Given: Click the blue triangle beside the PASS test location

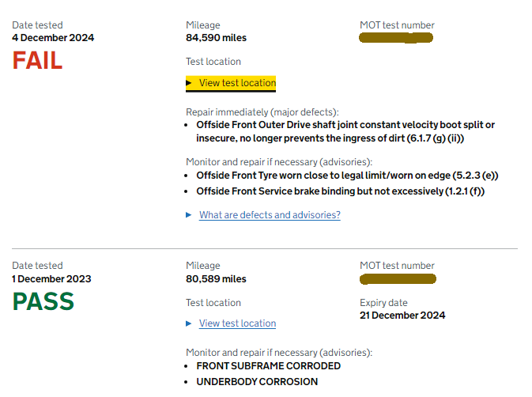Looking at the screenshot, I should pyautogui.click(x=189, y=323).
